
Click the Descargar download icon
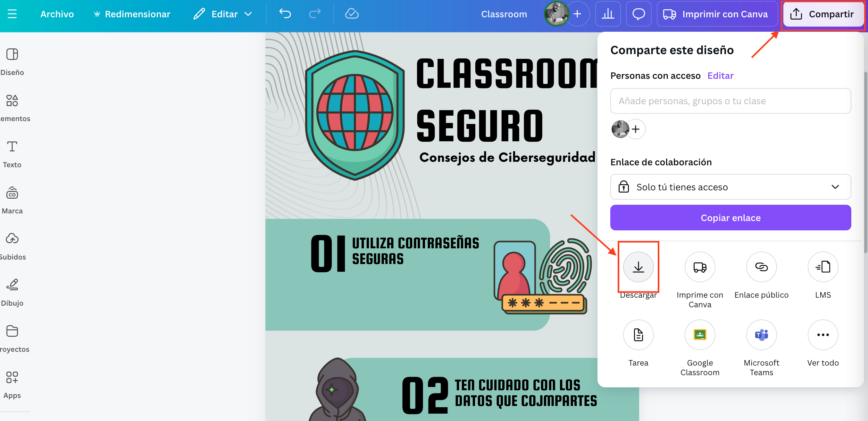pyautogui.click(x=638, y=267)
